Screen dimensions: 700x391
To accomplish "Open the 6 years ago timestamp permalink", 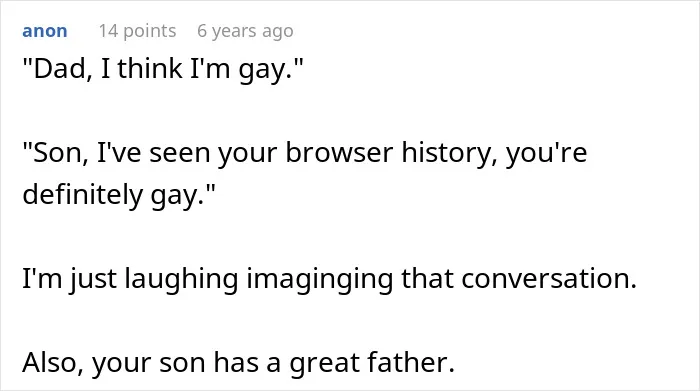I will click(x=246, y=31).
